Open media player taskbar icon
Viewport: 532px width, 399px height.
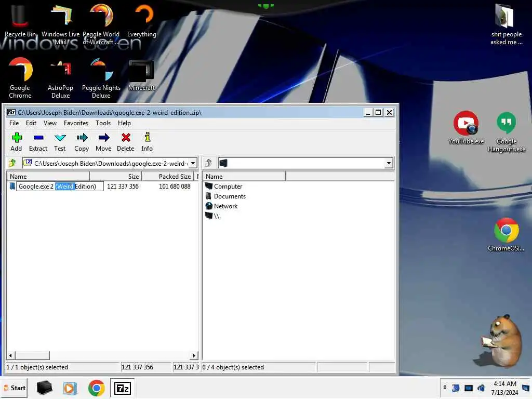point(70,388)
